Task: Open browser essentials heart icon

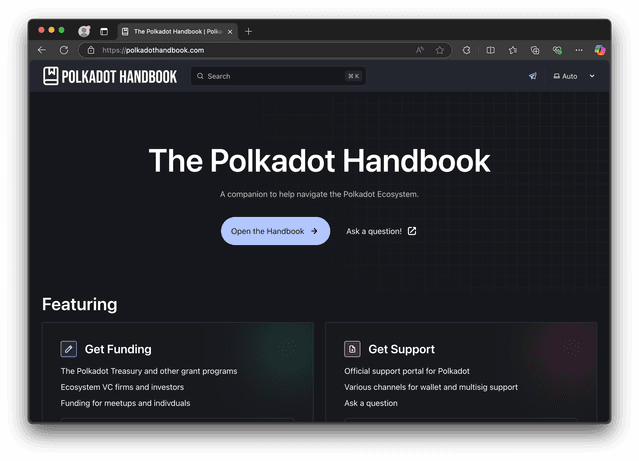Action: coord(557,50)
